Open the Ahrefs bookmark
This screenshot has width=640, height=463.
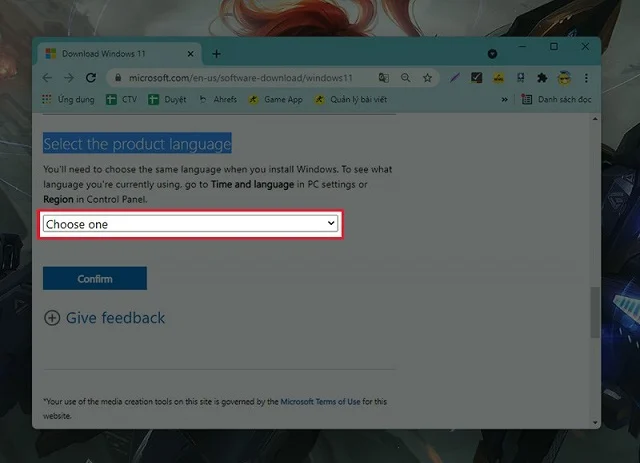(218, 99)
